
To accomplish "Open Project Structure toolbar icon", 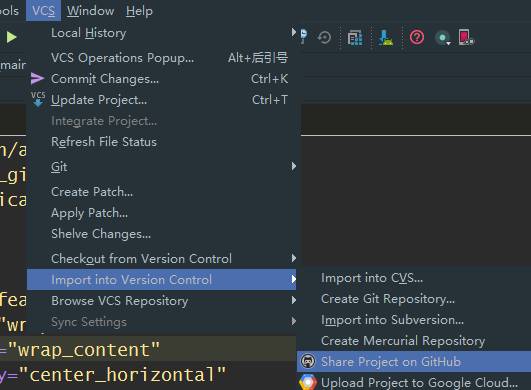I will [x=355, y=37].
